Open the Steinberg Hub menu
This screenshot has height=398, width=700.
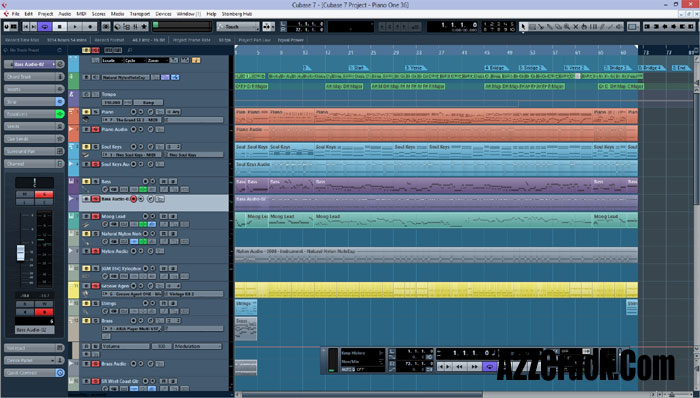click(237, 14)
